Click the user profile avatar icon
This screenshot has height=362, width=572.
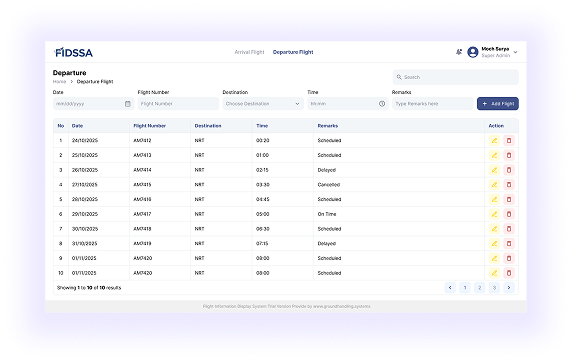click(473, 52)
